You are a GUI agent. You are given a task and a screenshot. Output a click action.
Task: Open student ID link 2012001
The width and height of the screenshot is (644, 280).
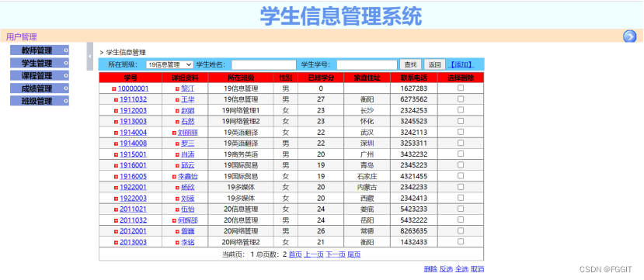pyautogui.click(x=133, y=231)
